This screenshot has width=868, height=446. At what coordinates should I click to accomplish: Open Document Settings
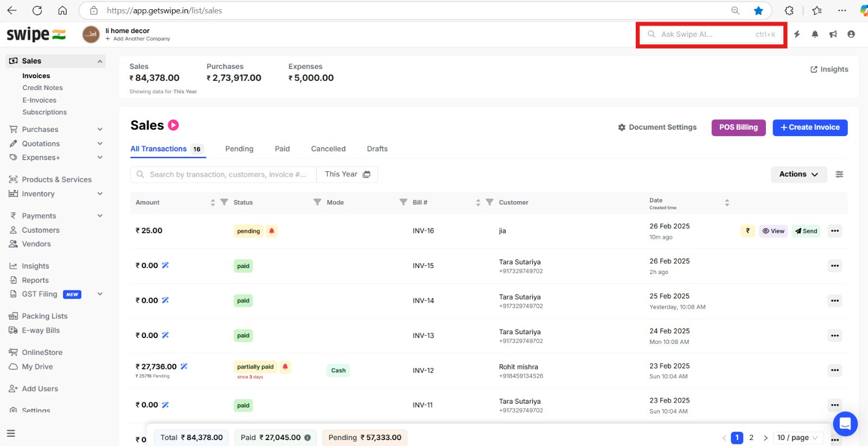[x=657, y=128]
